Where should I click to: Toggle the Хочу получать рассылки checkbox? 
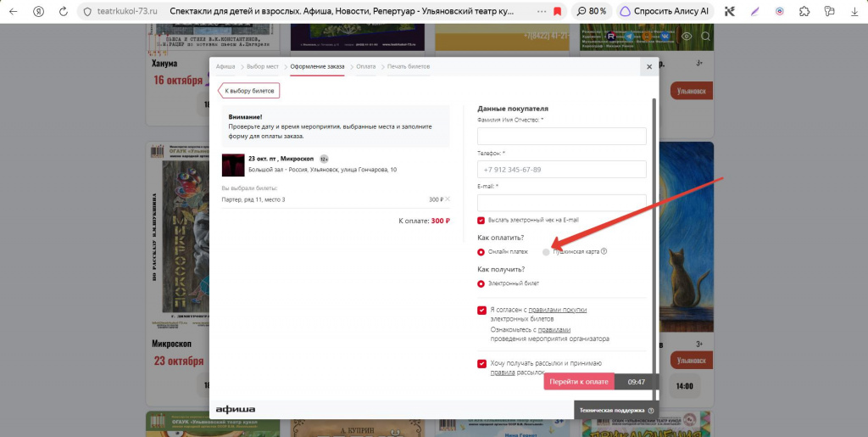[481, 364]
